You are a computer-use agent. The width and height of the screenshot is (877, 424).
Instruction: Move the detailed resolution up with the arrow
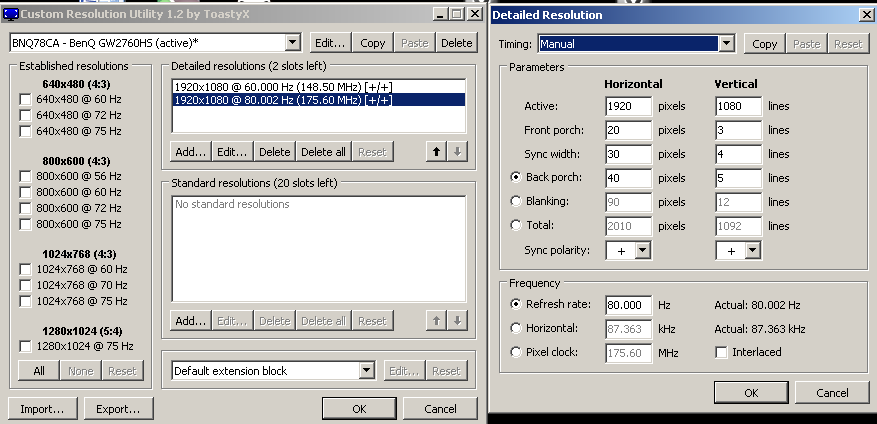(x=436, y=152)
